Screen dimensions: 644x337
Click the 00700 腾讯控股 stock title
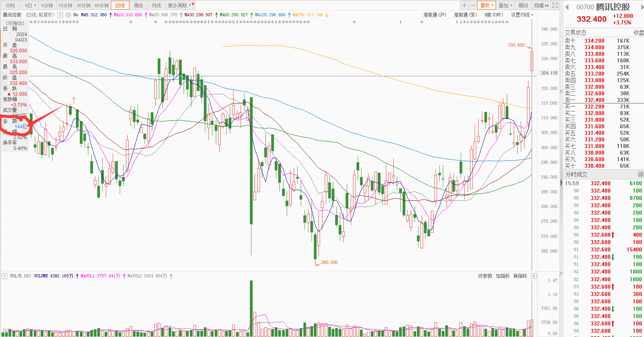click(x=603, y=7)
